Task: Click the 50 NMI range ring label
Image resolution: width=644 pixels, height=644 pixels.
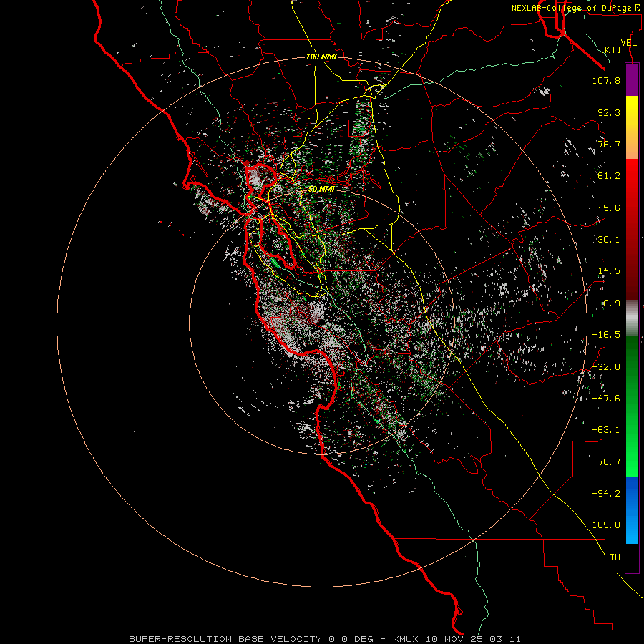Action: coord(321,189)
